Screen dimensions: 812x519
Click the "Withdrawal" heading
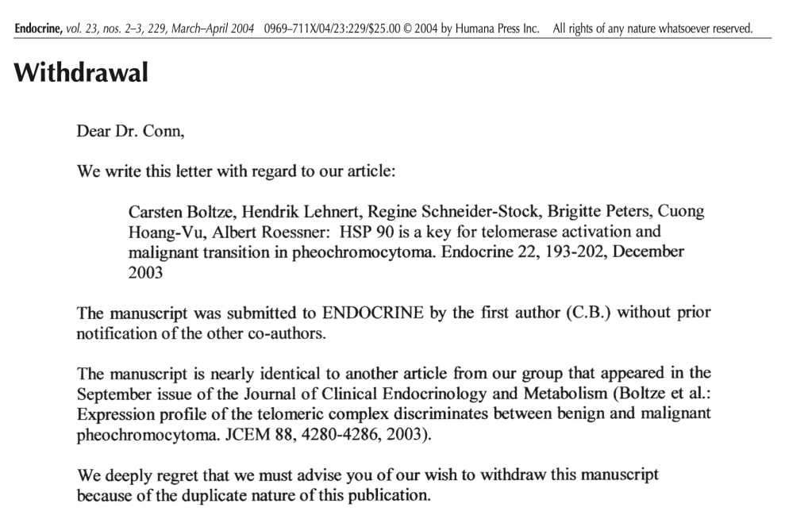click(x=81, y=74)
